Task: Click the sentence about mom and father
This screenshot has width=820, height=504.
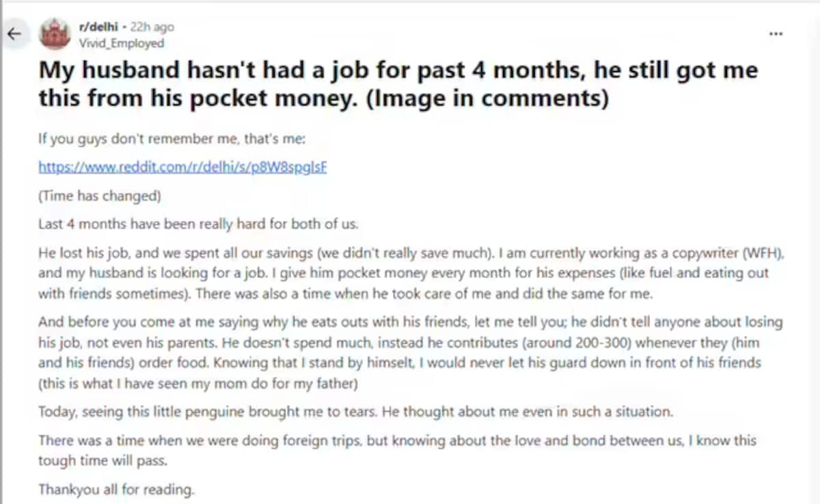Action: [x=198, y=383]
